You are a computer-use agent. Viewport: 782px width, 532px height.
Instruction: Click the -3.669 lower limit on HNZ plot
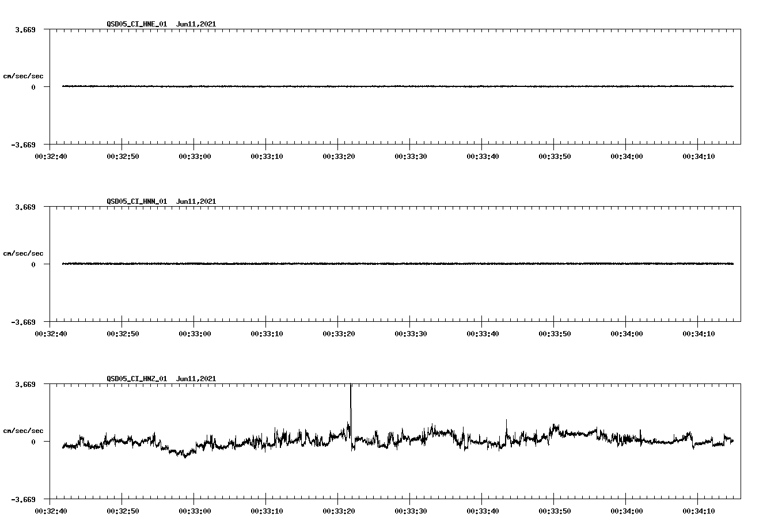24,499
